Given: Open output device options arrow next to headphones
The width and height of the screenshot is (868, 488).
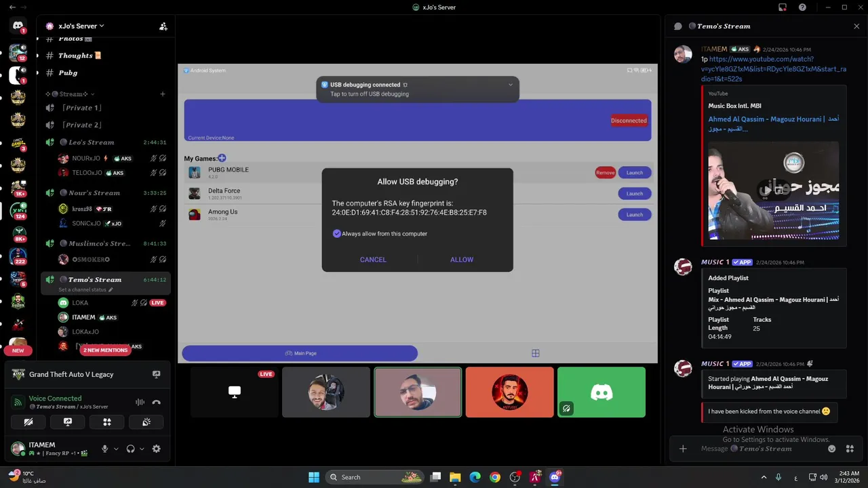Looking at the screenshot, I should [142, 449].
